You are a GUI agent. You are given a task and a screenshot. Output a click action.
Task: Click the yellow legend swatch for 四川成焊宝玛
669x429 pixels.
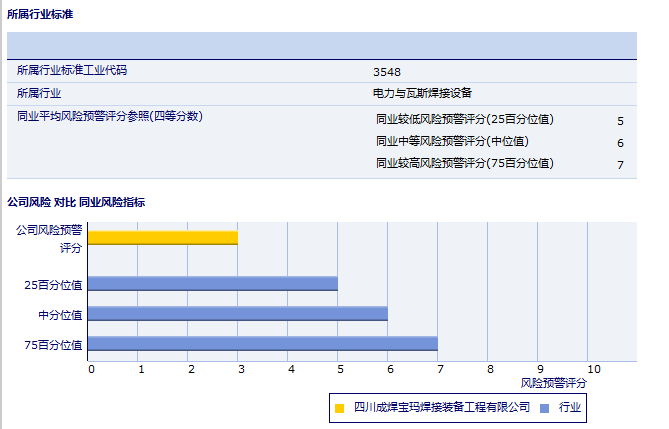click(x=340, y=408)
